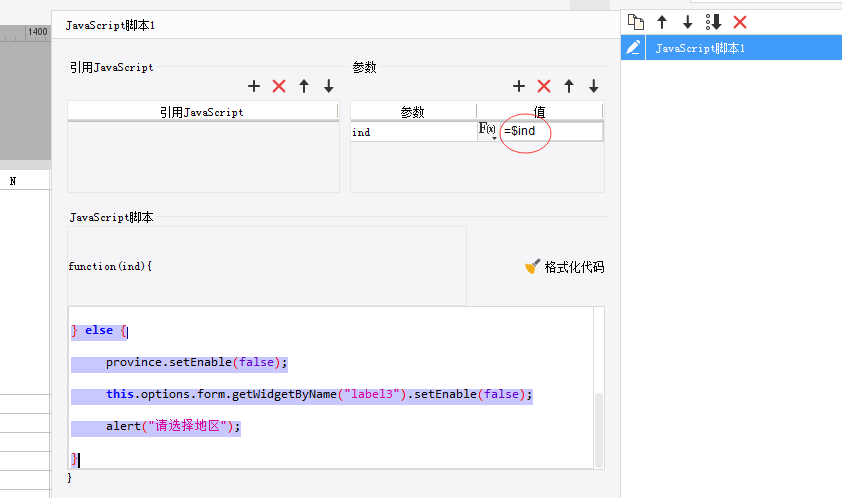Move parameter ind up in the list
The height and width of the screenshot is (498, 842).
point(569,86)
